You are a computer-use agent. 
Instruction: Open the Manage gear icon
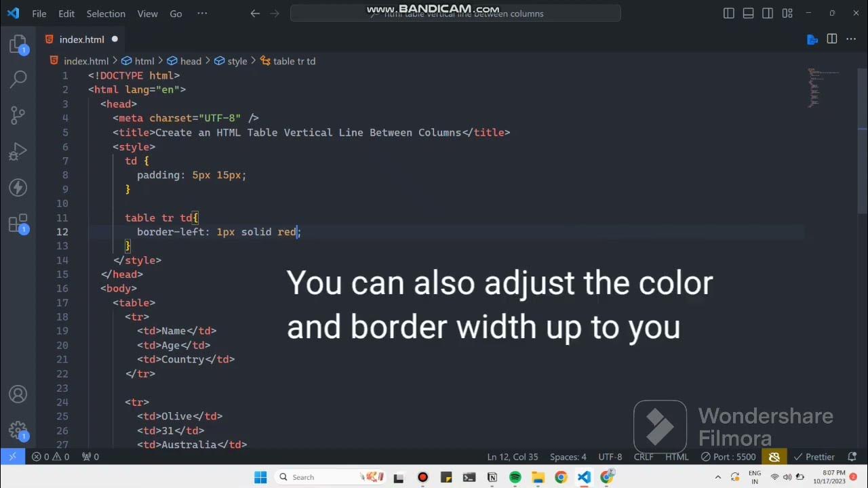(x=18, y=430)
